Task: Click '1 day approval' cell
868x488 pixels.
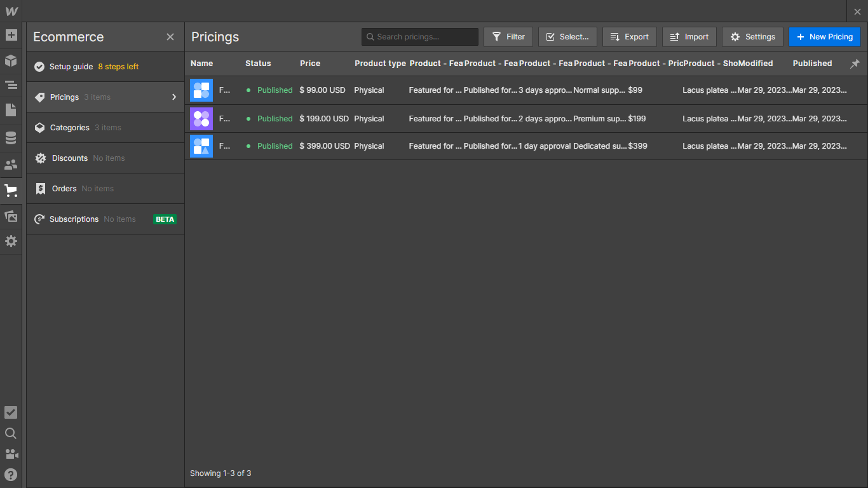Action: (x=545, y=146)
